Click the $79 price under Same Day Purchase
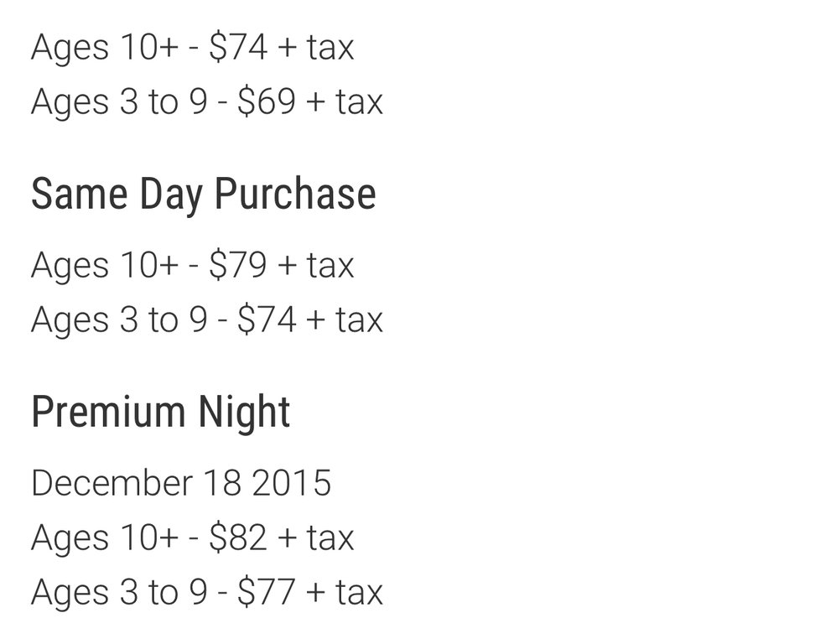The image size is (836, 644). tap(238, 266)
